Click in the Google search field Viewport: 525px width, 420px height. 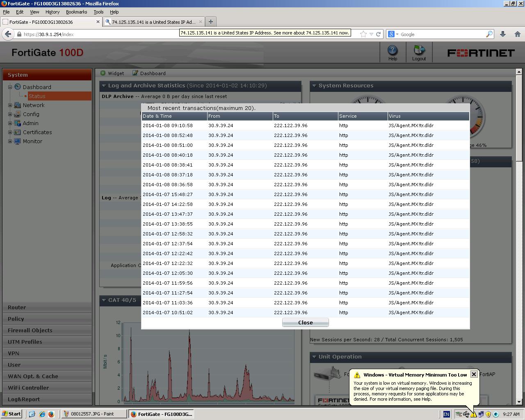pyautogui.click(x=442, y=34)
